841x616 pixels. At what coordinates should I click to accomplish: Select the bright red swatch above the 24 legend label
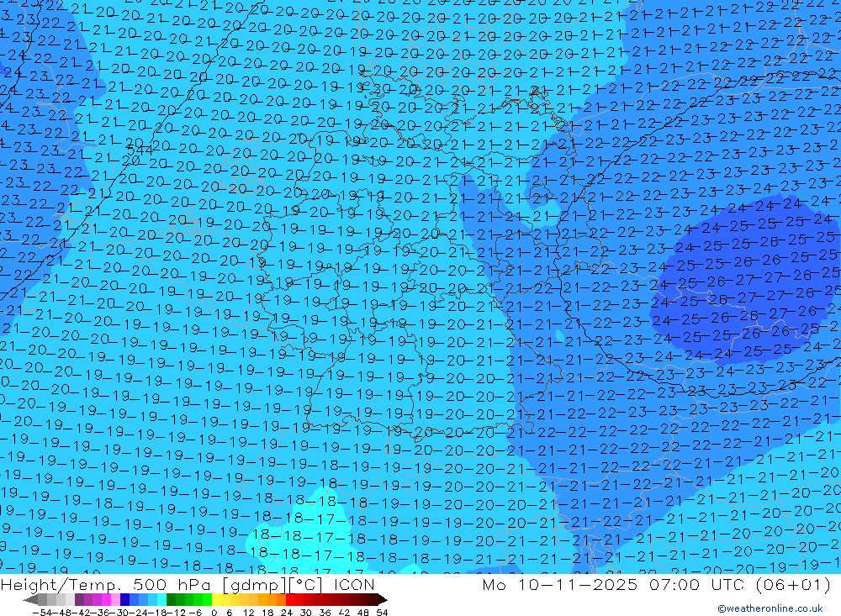290,600
